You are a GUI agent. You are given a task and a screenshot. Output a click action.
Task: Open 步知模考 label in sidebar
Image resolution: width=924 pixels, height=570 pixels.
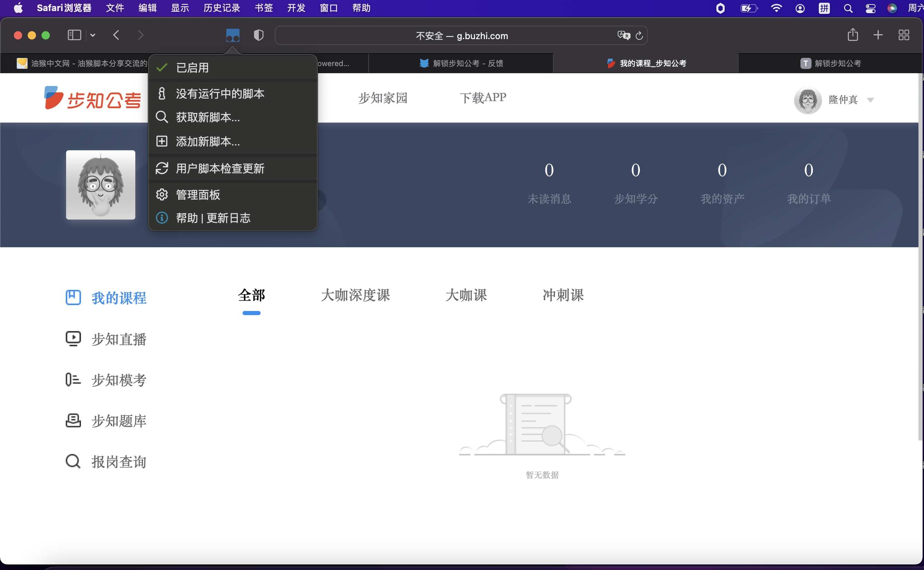119,380
